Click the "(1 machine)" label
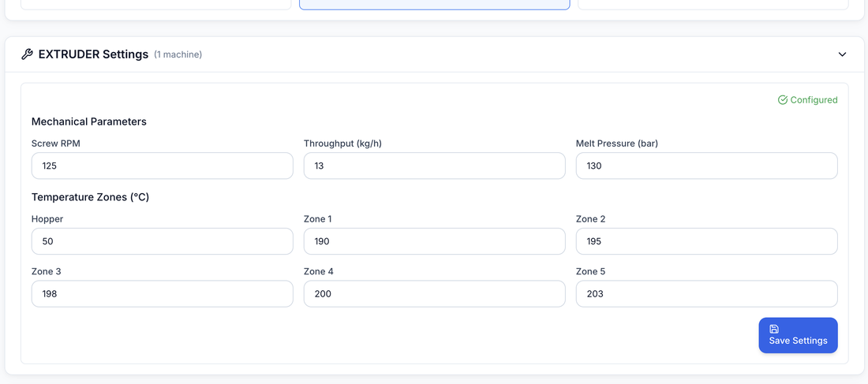868x384 pixels. 178,54
